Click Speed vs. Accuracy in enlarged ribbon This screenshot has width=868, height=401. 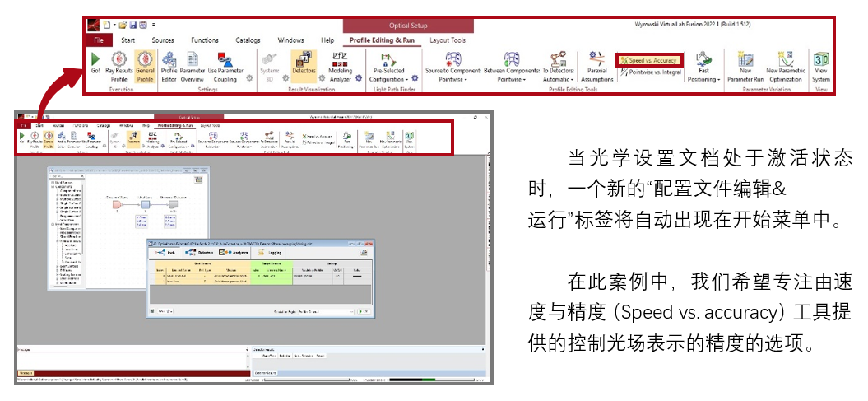(650, 60)
